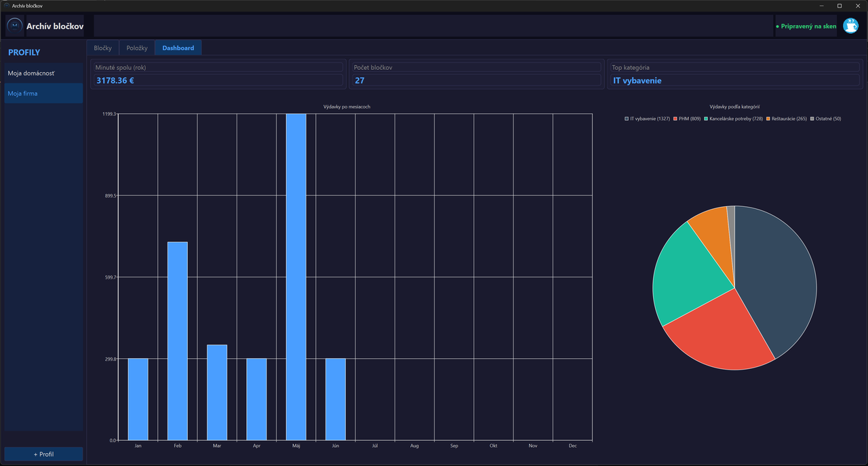Switch to the Bločky tab
Screen dimensions: 868x466
tap(102, 48)
